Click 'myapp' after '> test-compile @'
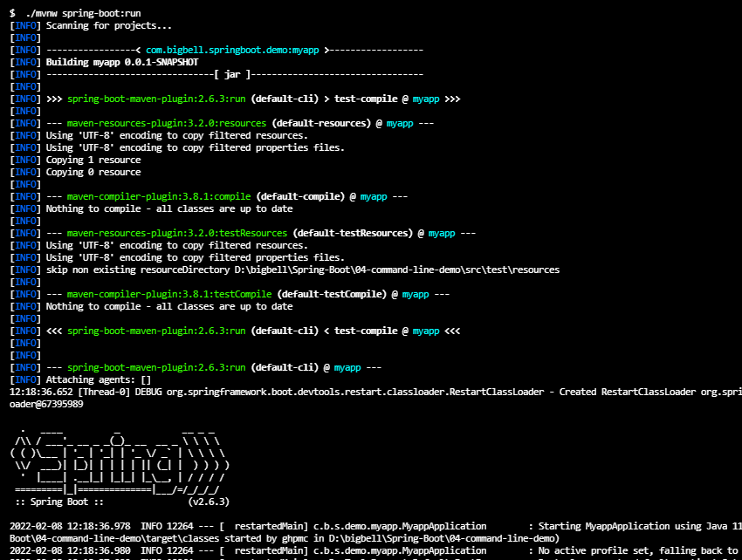 [426, 99]
